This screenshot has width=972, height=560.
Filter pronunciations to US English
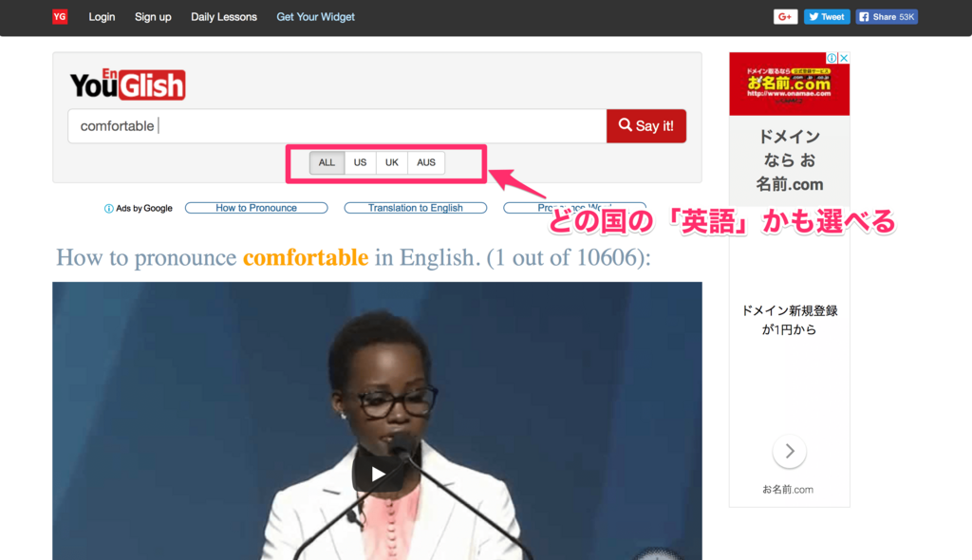(x=360, y=162)
